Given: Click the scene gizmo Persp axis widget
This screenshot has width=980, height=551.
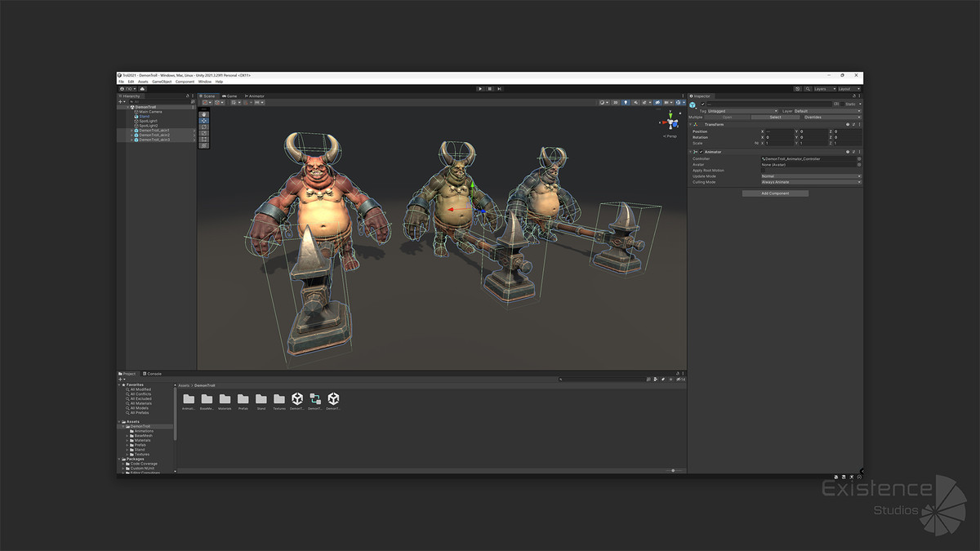Looking at the screenshot, I should [x=670, y=136].
